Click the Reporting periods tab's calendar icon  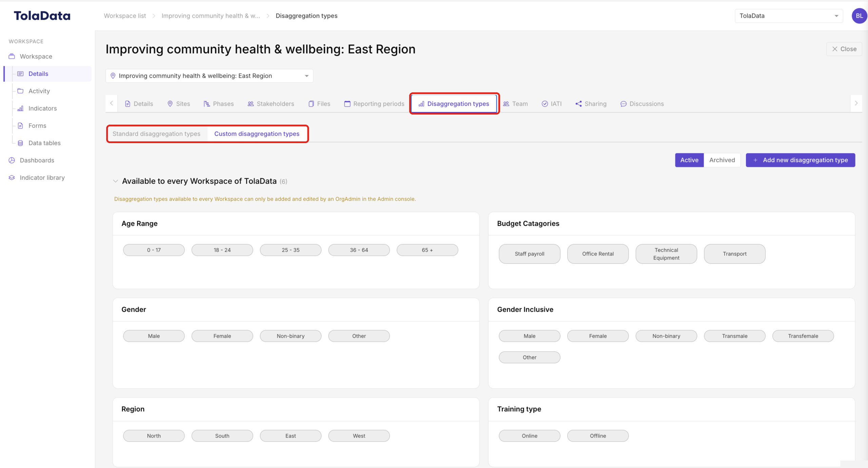347,104
